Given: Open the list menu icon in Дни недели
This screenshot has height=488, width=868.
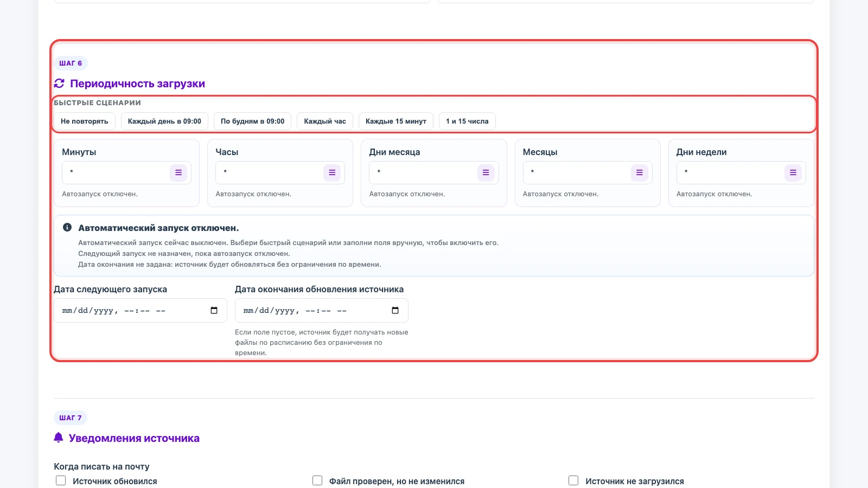Looking at the screenshot, I should 793,172.
